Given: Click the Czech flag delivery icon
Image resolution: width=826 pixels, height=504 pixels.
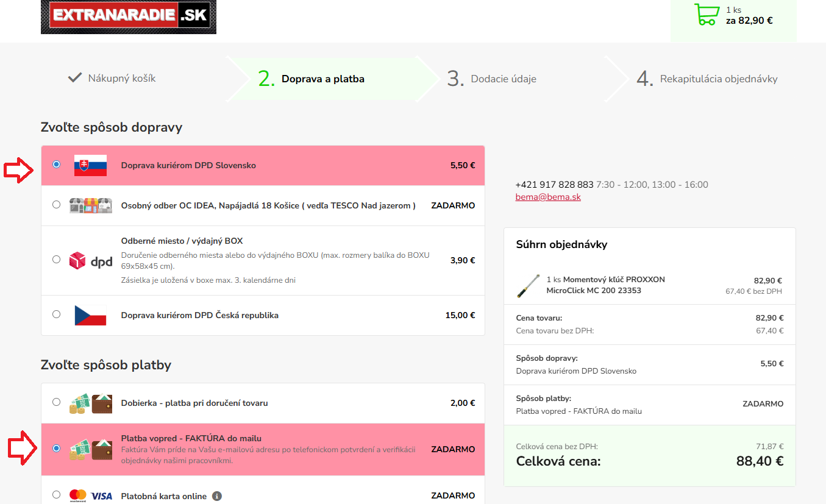Looking at the screenshot, I should click(90, 315).
